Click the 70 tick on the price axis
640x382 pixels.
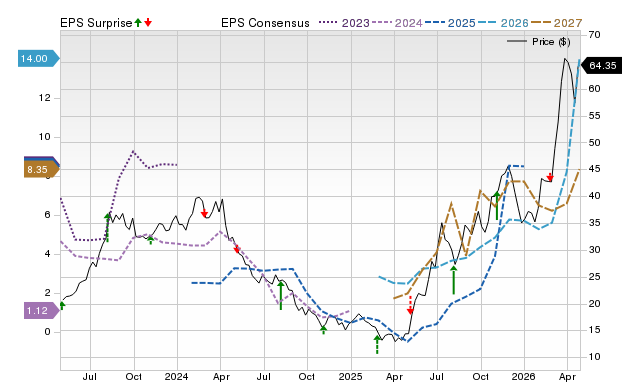[594, 35]
